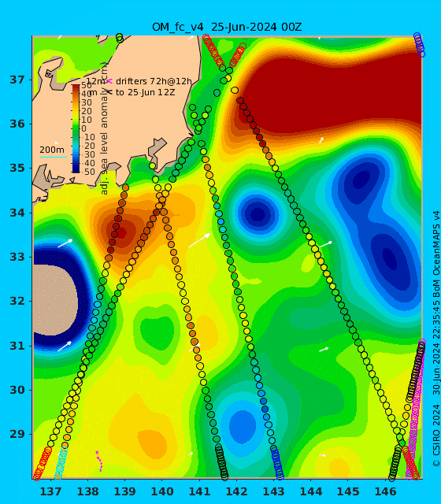Click the latitude axis label 35
Viewport: 441px width, 504px height.
click(x=17, y=168)
